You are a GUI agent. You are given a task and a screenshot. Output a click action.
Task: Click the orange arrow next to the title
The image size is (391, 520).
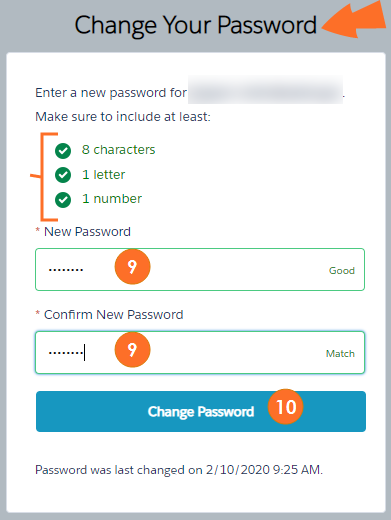(355, 20)
